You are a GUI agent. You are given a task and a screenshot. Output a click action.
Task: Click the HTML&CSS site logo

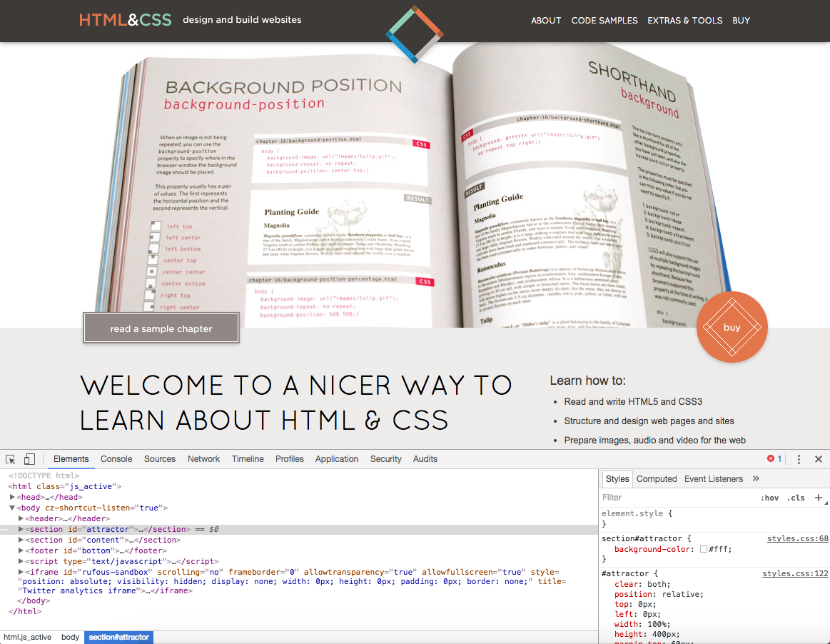coord(126,20)
